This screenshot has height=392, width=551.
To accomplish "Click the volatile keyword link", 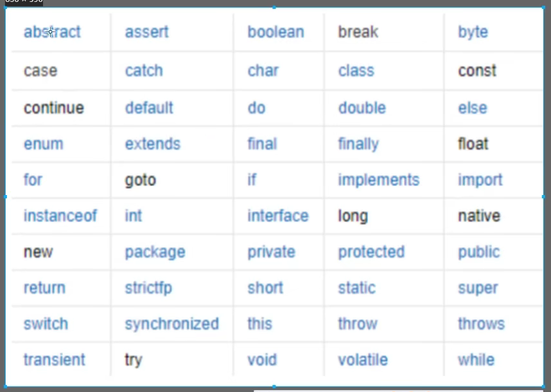I will [363, 360].
